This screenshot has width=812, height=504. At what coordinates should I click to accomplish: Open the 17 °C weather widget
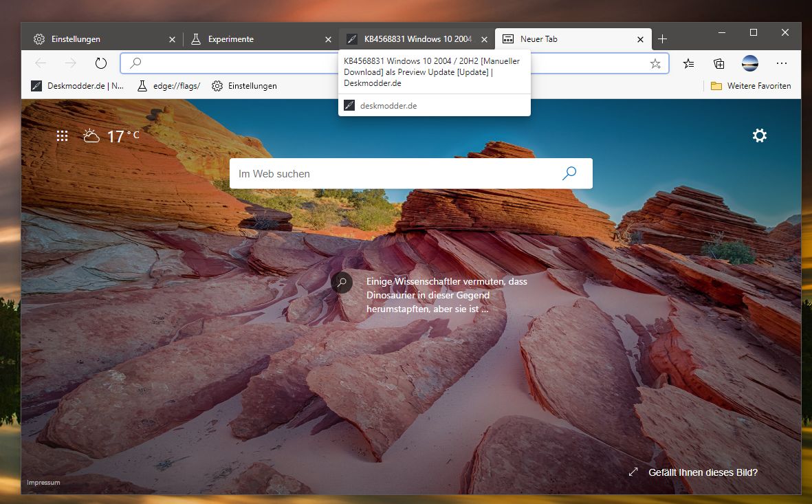coord(111,135)
